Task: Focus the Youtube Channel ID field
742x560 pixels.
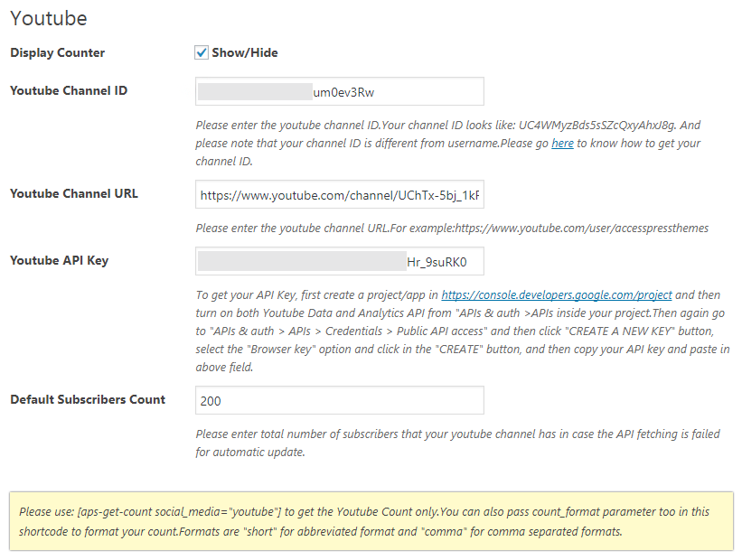Action: pyautogui.click(x=339, y=91)
